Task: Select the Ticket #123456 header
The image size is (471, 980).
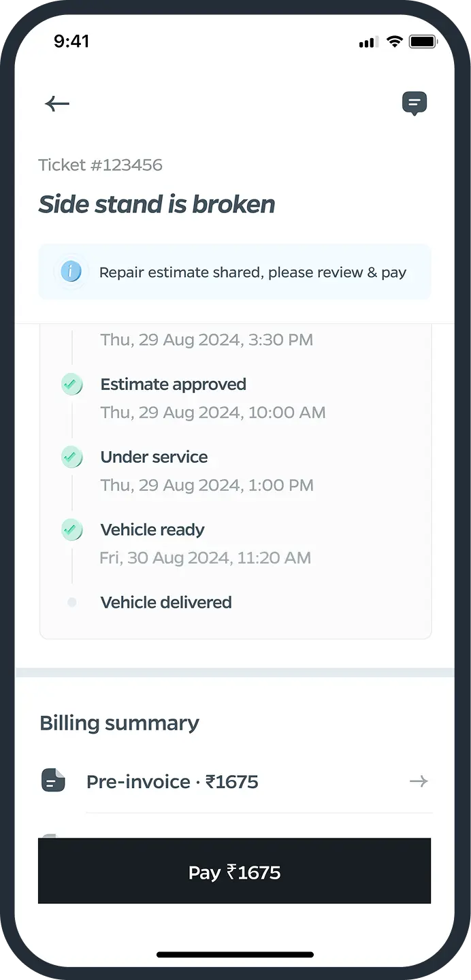Action: tap(100, 165)
